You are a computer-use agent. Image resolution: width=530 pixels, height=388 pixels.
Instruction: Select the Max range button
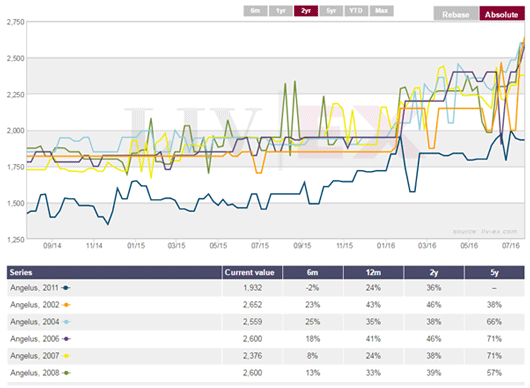pyautogui.click(x=382, y=11)
